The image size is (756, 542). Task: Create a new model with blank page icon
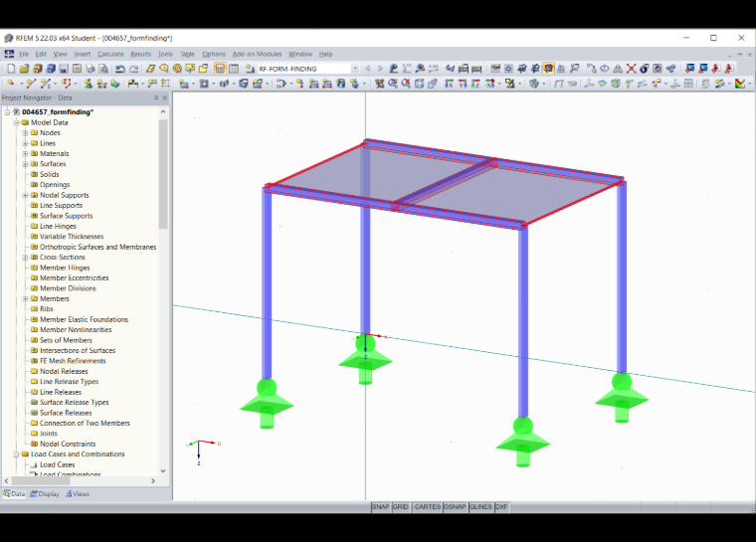[x=11, y=69]
